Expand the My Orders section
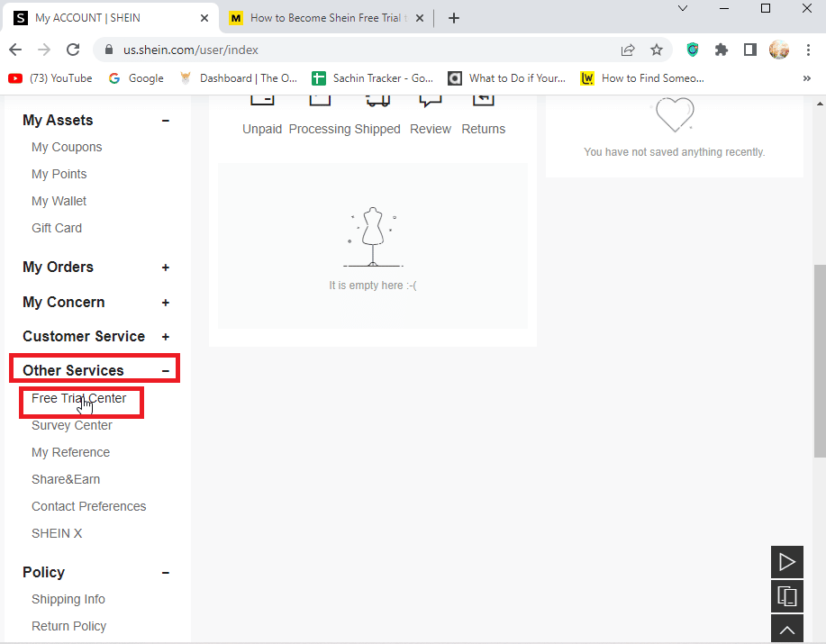Screen dimensions: 826x644 tap(166, 268)
